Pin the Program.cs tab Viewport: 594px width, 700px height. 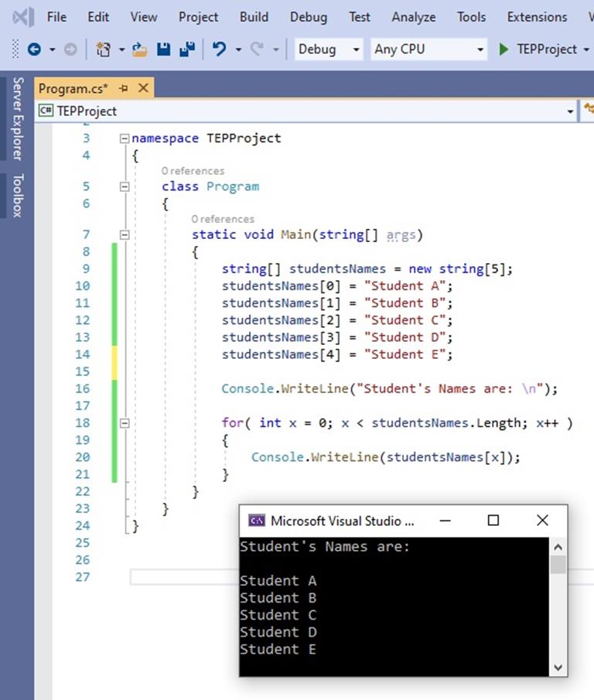[x=124, y=88]
